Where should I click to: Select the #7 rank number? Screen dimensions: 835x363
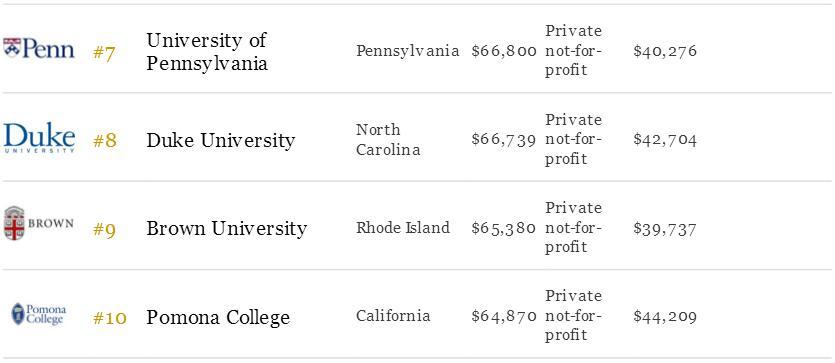coord(104,54)
